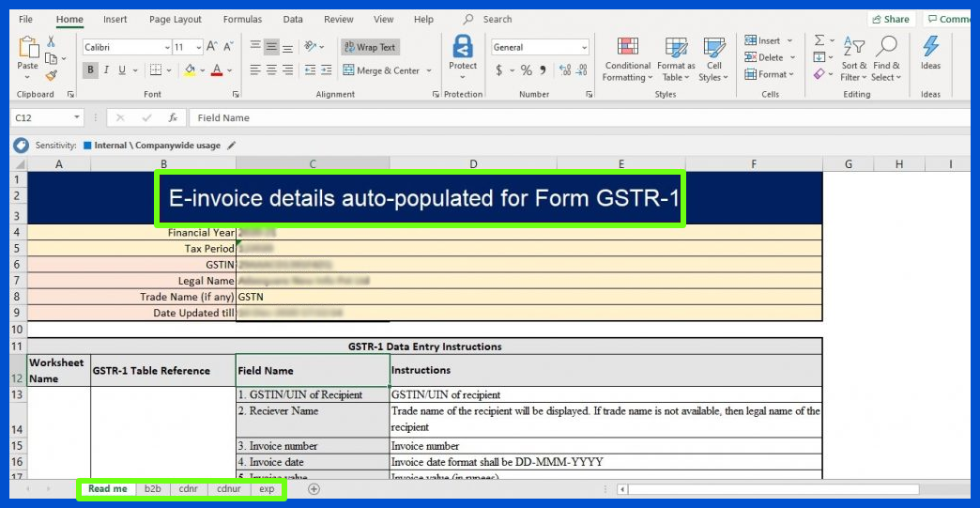This screenshot has height=508, width=980.
Task: Decrease decimal places
Action: [x=581, y=70]
